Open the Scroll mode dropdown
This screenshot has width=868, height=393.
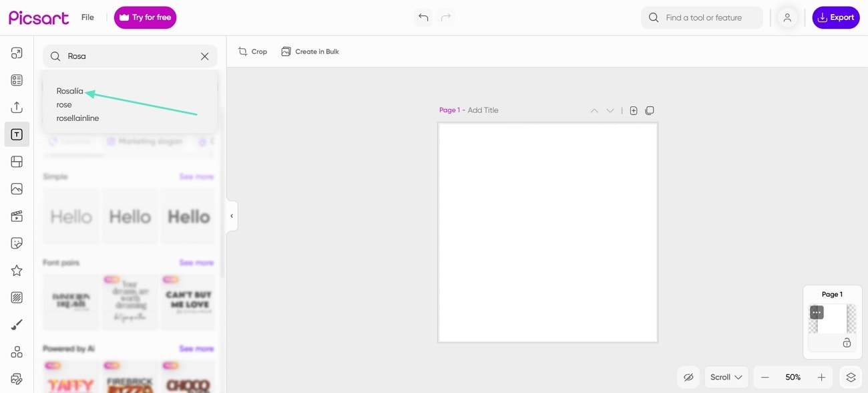[x=726, y=377]
